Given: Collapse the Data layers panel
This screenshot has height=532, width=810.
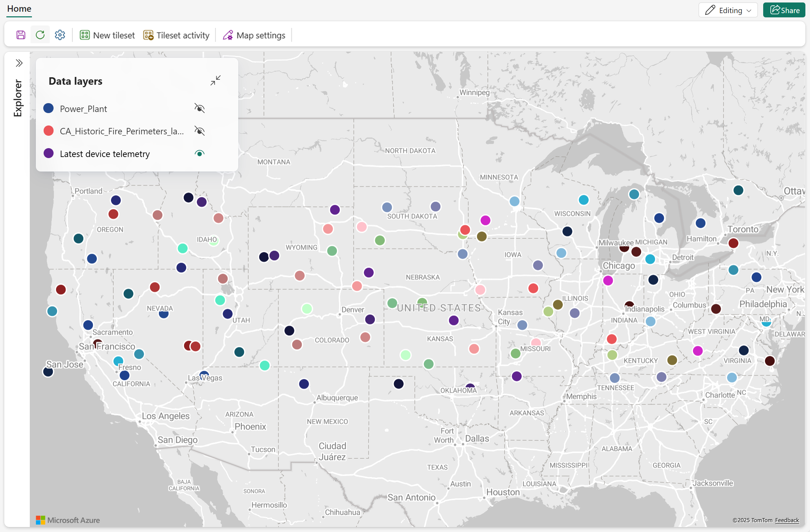Looking at the screenshot, I should [x=215, y=80].
